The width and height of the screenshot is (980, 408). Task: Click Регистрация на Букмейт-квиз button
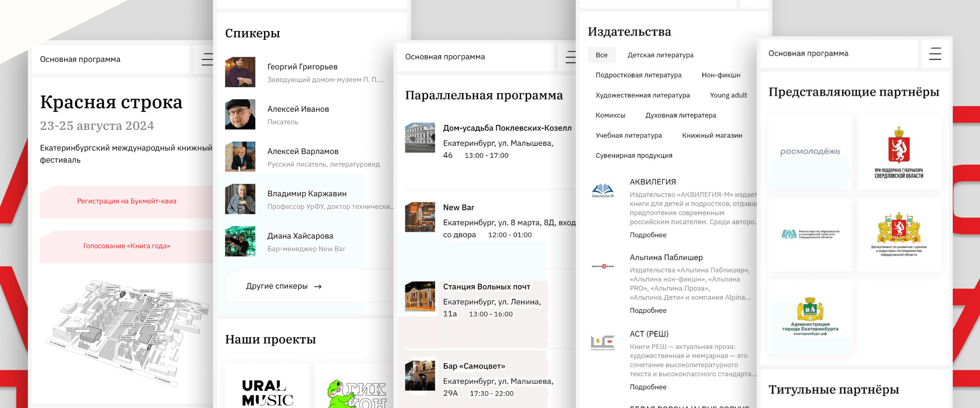click(x=126, y=201)
